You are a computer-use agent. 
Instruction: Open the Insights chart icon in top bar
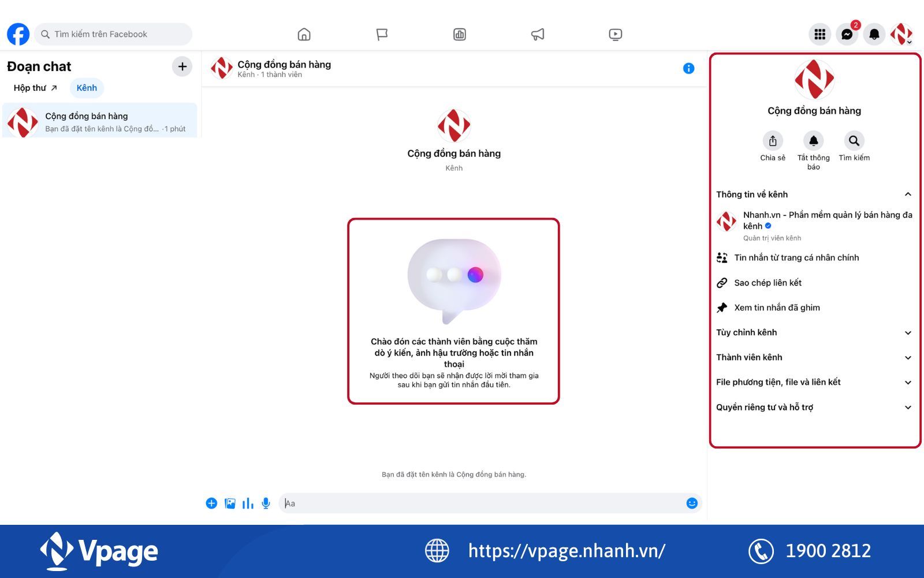pos(460,35)
